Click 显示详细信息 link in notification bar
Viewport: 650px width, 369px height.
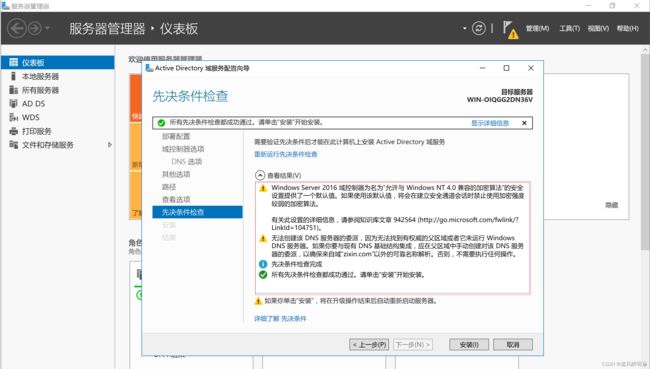point(490,123)
